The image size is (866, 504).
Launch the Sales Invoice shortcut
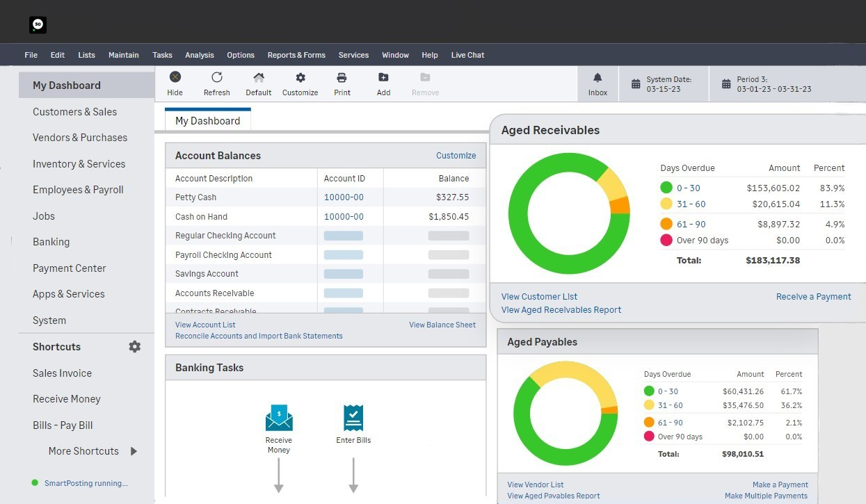click(62, 373)
